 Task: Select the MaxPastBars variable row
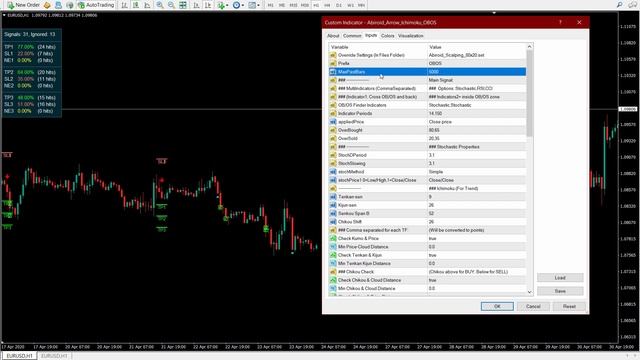(x=427, y=72)
